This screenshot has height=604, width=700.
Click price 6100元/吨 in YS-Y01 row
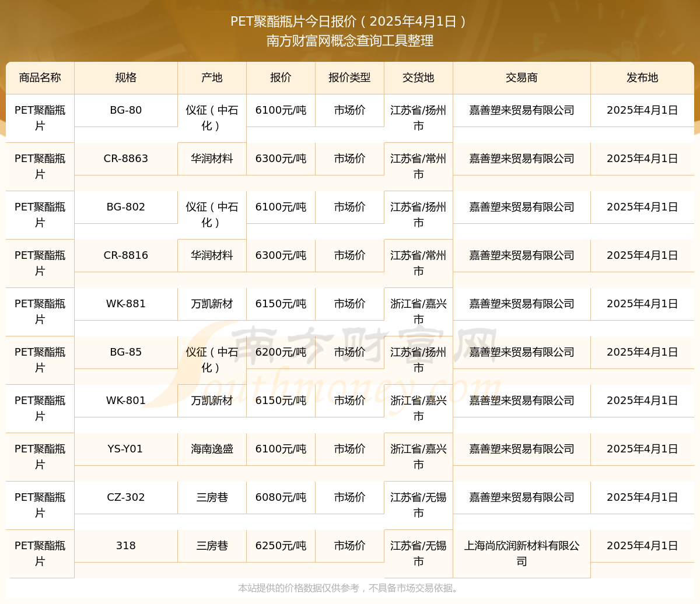[x=281, y=449]
